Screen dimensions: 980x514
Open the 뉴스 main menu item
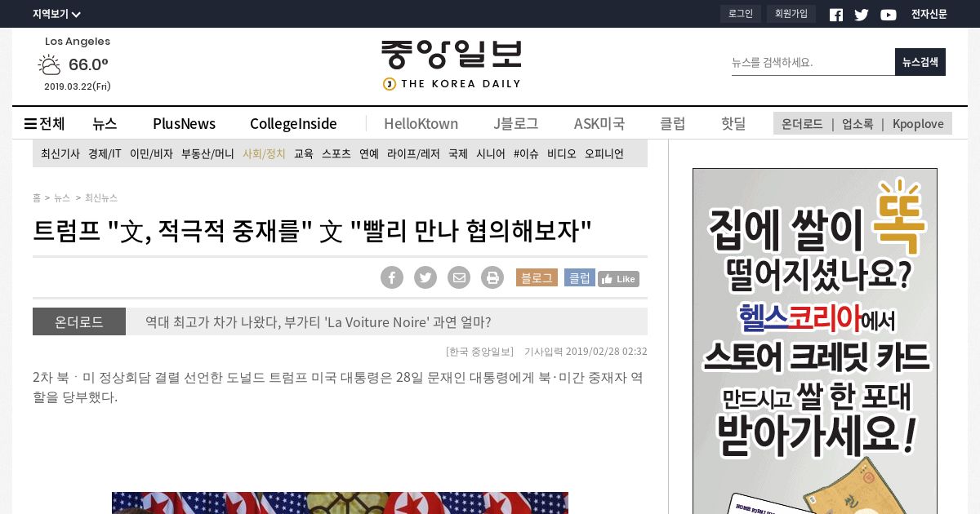(x=105, y=123)
